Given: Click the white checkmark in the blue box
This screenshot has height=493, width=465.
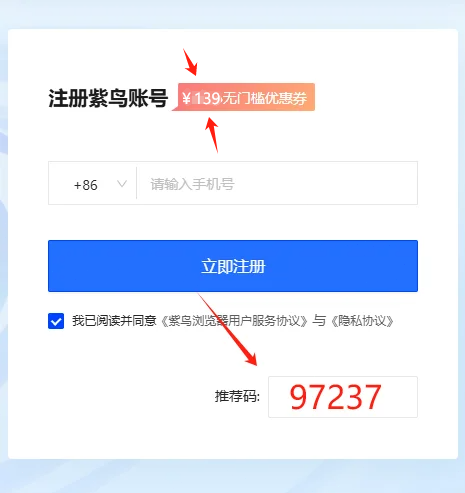Looking at the screenshot, I should (x=56, y=321).
